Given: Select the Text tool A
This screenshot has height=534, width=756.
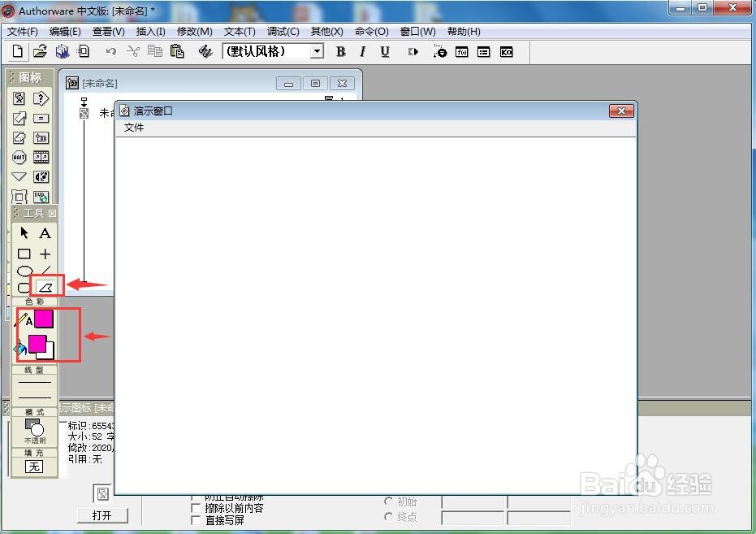Looking at the screenshot, I should (x=45, y=233).
